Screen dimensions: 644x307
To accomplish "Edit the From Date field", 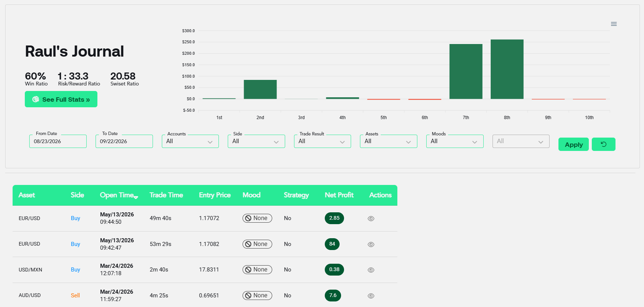I will [x=58, y=141].
